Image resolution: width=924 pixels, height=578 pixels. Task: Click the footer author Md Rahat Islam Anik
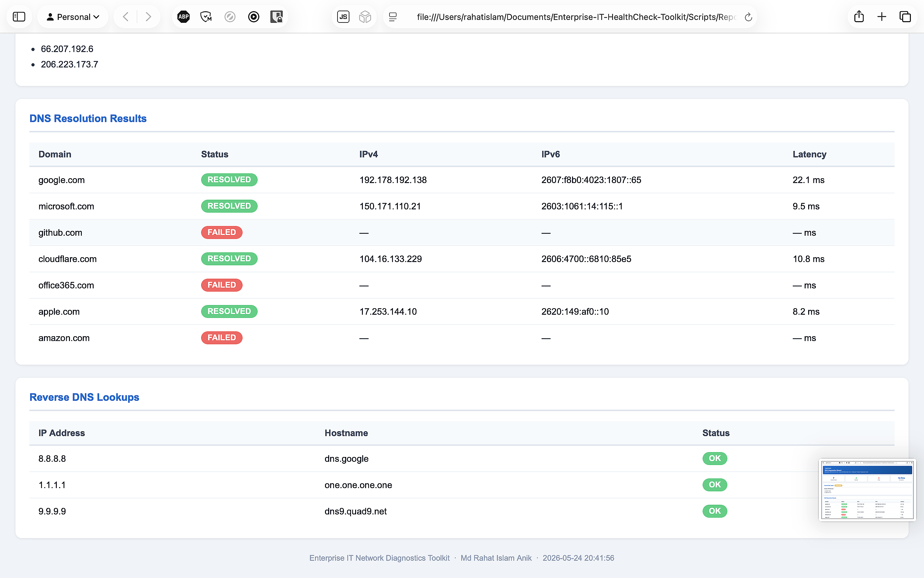tap(496, 558)
